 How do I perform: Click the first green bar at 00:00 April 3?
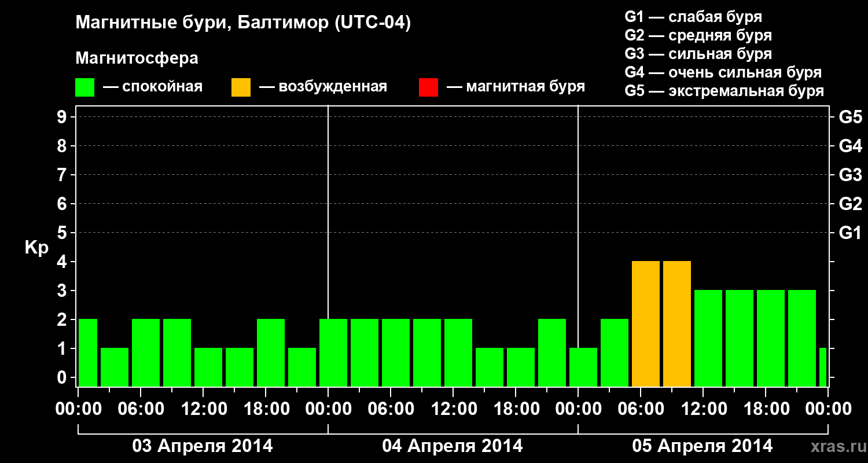[x=88, y=353]
